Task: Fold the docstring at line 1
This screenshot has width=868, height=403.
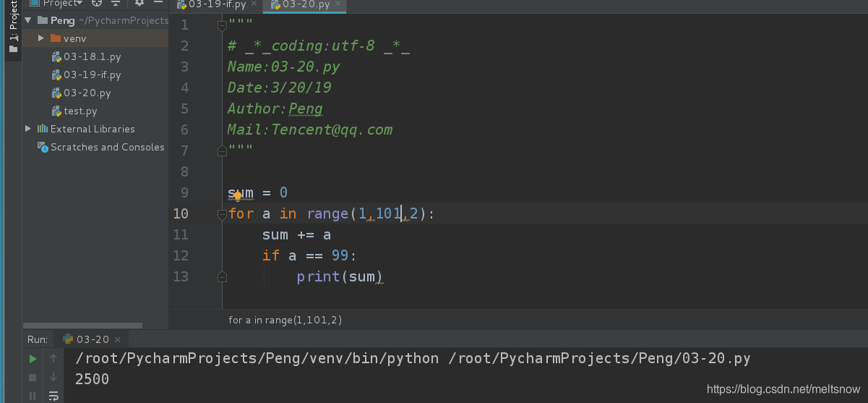Action: (x=222, y=25)
